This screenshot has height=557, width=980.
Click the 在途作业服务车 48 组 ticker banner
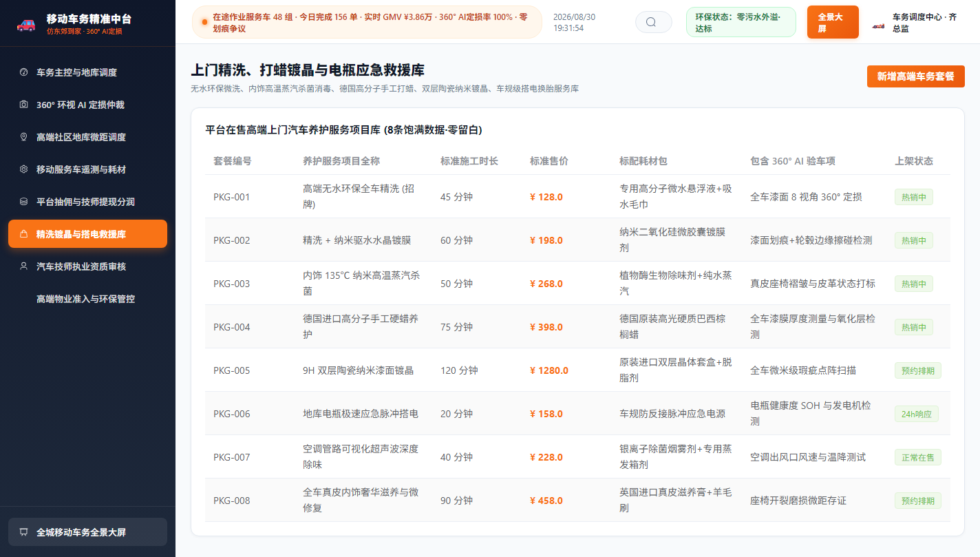[x=366, y=22]
